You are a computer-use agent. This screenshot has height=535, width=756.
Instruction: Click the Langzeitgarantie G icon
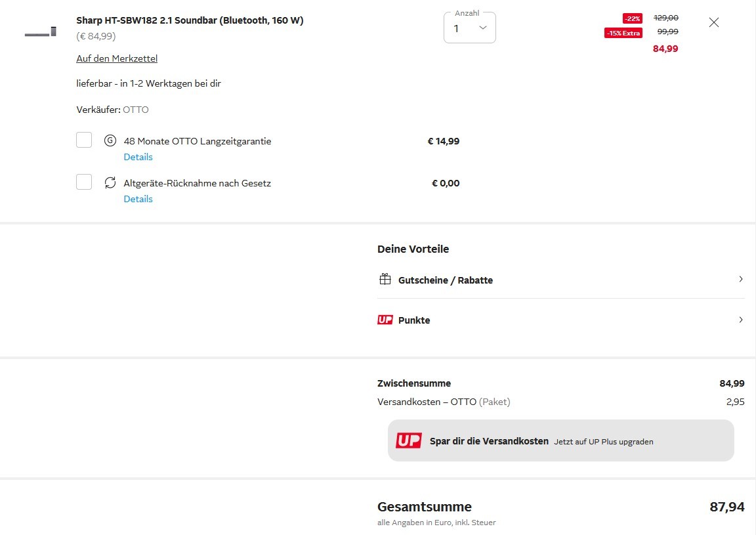(110, 141)
